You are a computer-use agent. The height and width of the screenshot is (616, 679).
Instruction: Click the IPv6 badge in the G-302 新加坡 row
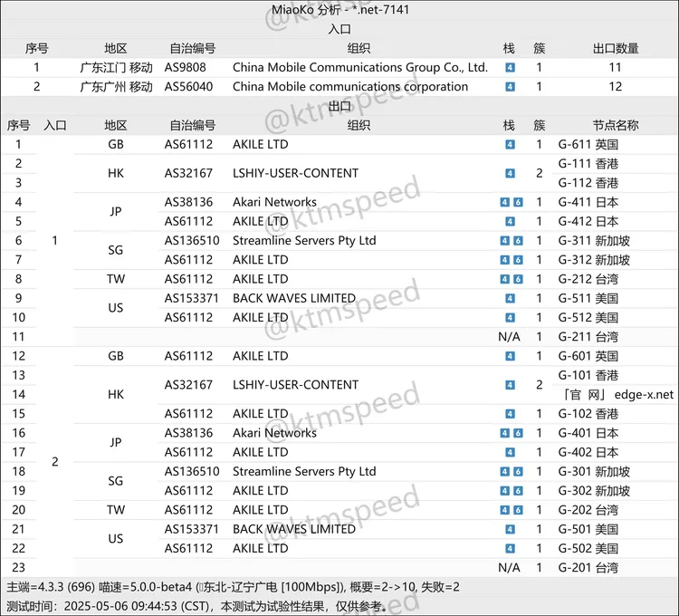pyautogui.click(x=518, y=491)
